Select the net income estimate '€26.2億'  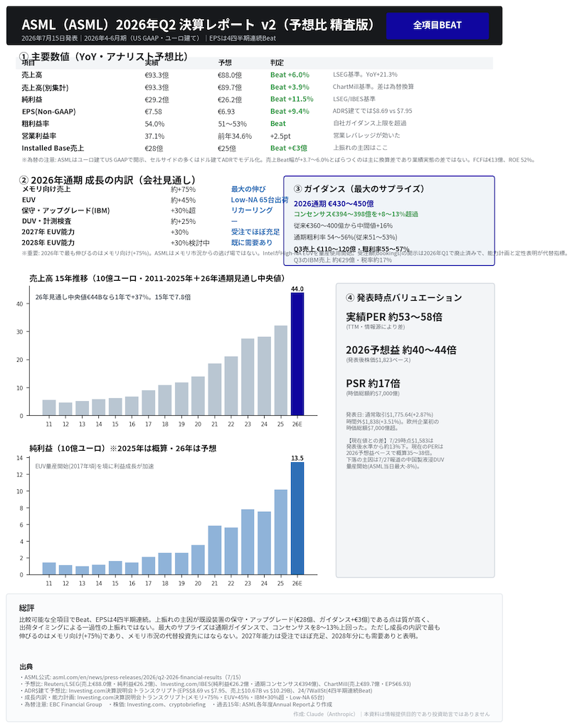pos(230,100)
